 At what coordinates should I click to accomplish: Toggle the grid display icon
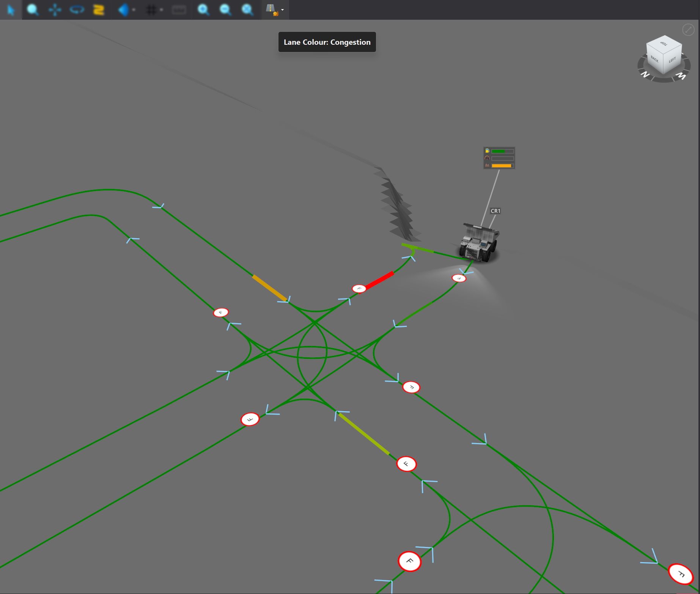point(151,10)
